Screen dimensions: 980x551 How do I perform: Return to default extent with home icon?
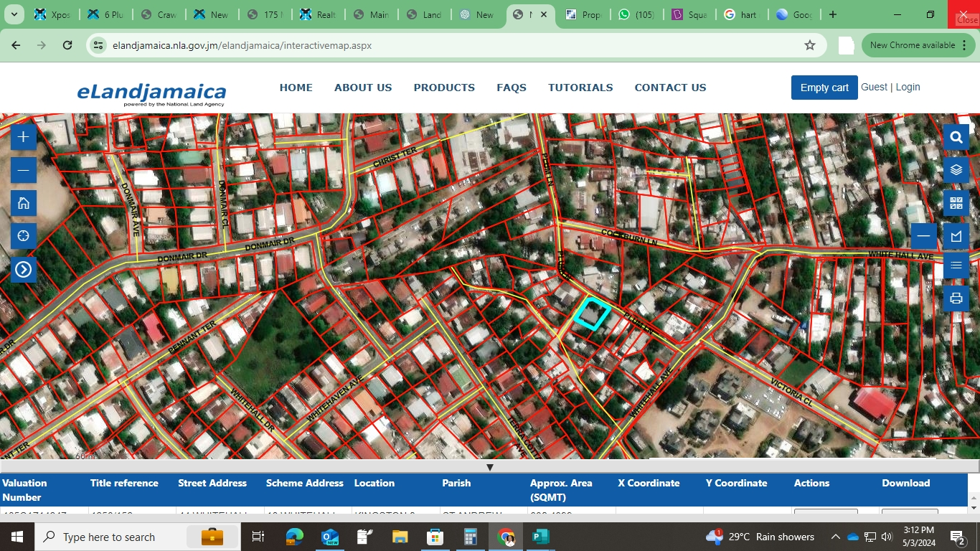point(23,203)
